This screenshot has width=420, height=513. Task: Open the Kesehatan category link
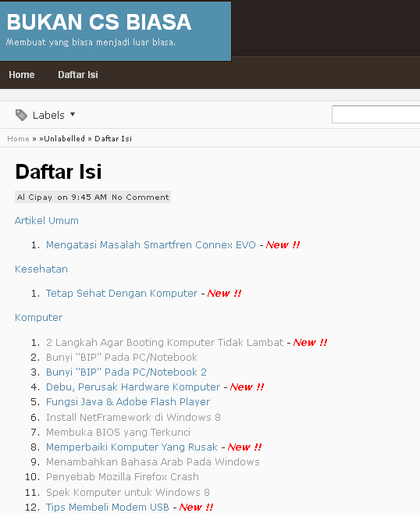click(41, 269)
